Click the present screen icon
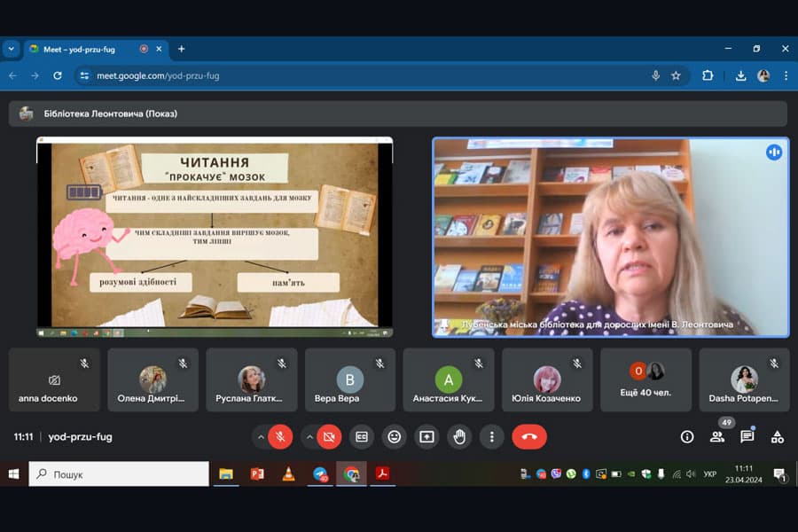This screenshot has height=532, width=798. click(426, 436)
